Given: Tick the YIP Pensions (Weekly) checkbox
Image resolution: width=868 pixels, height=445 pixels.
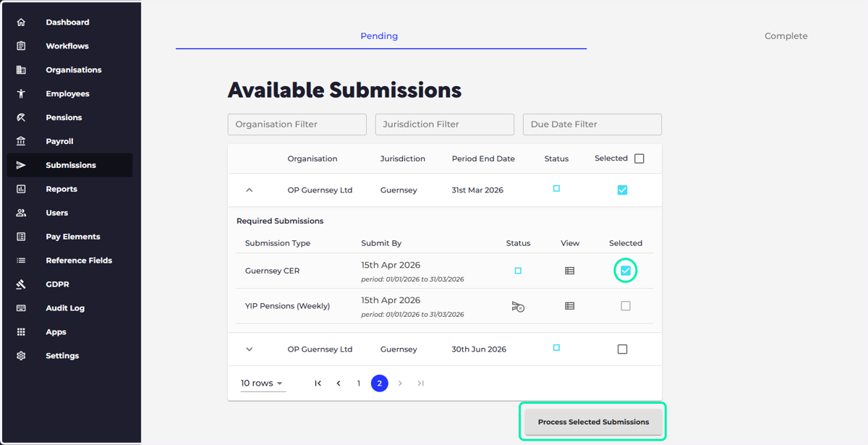Looking at the screenshot, I should click(626, 306).
